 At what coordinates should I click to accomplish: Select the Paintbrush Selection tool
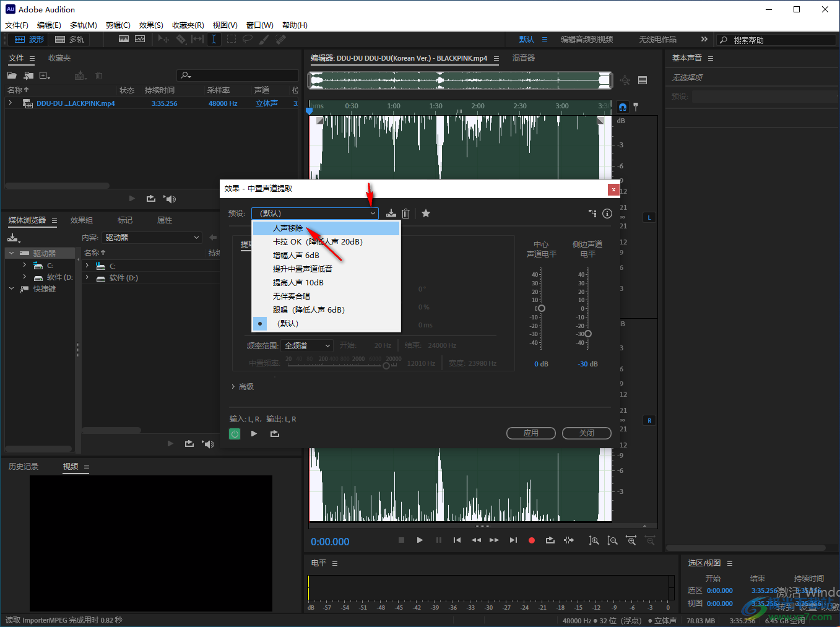pos(264,39)
